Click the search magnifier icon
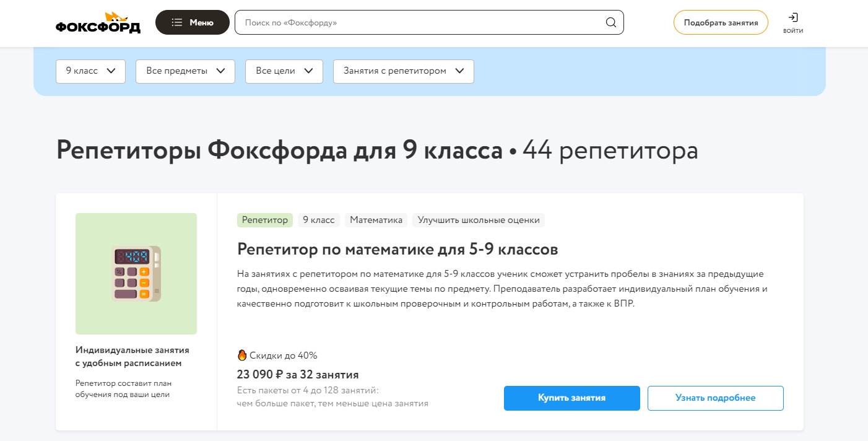The height and width of the screenshot is (441, 868). (x=610, y=22)
